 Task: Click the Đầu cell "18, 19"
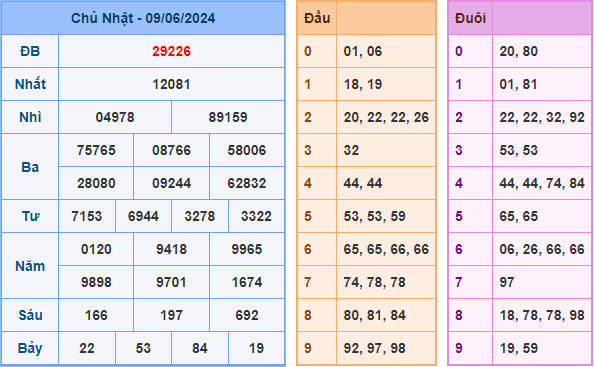[x=386, y=84]
